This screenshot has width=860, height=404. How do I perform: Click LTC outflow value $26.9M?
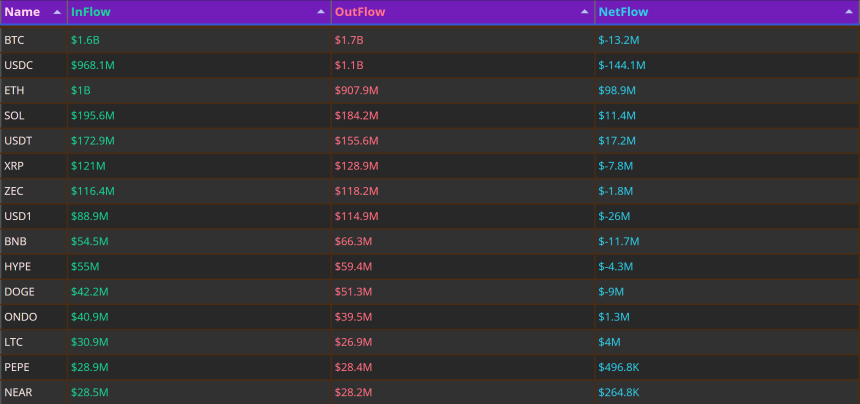(x=353, y=343)
